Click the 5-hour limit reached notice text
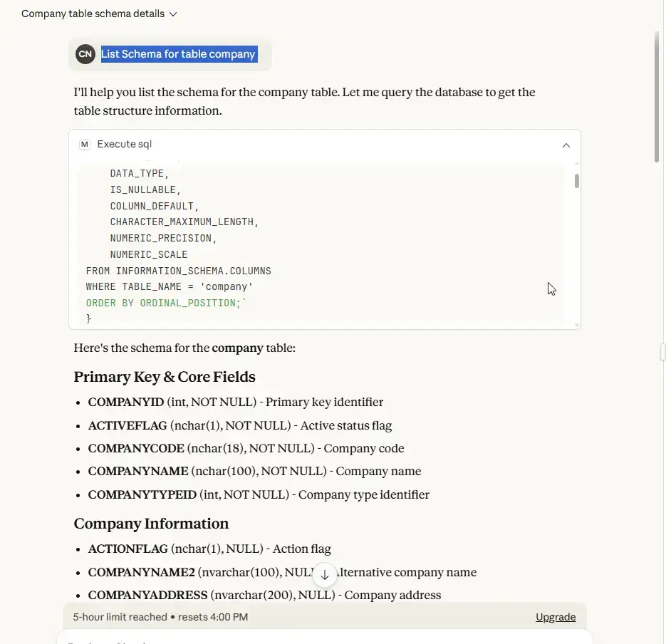Screen dimensions: 666x644 coord(160,618)
